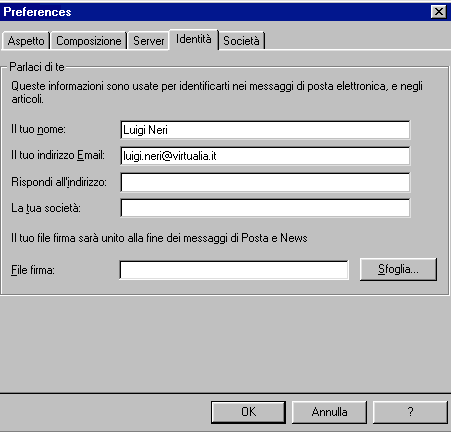Click the Sfoglia... browse button
This screenshot has width=451, height=432.
pyautogui.click(x=398, y=269)
